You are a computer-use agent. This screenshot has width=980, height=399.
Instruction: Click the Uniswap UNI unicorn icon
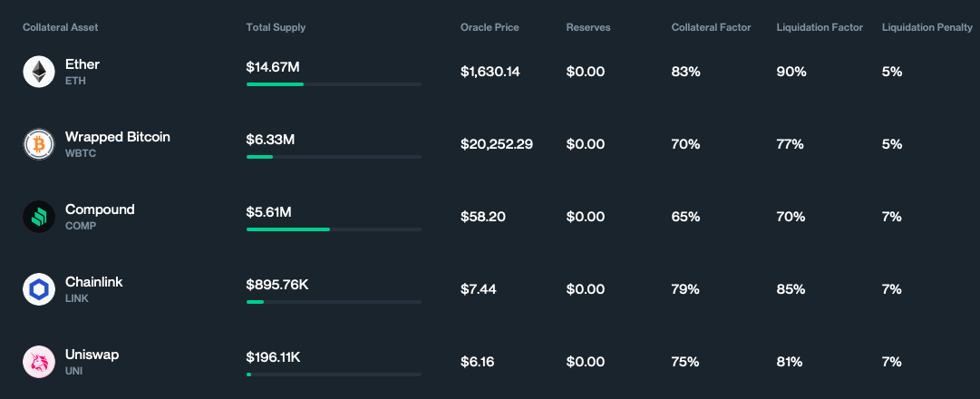(x=39, y=362)
